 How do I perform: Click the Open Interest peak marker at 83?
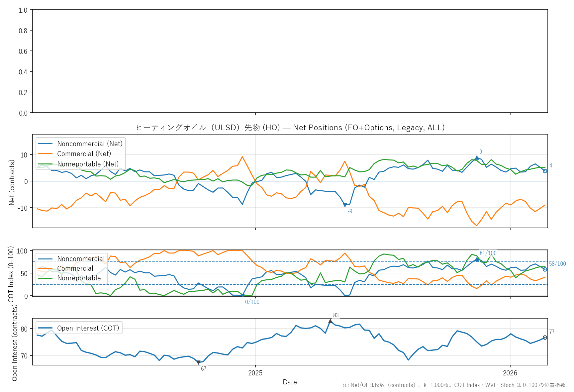tap(330, 321)
